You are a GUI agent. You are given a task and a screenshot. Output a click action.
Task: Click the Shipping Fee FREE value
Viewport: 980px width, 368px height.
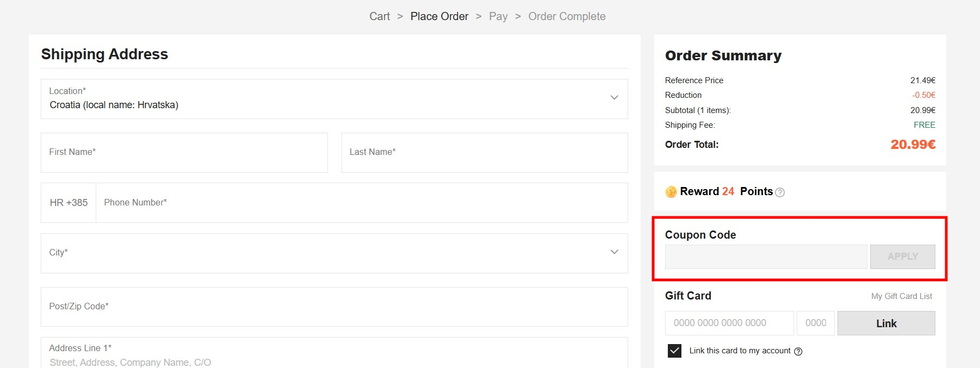pyautogui.click(x=925, y=125)
